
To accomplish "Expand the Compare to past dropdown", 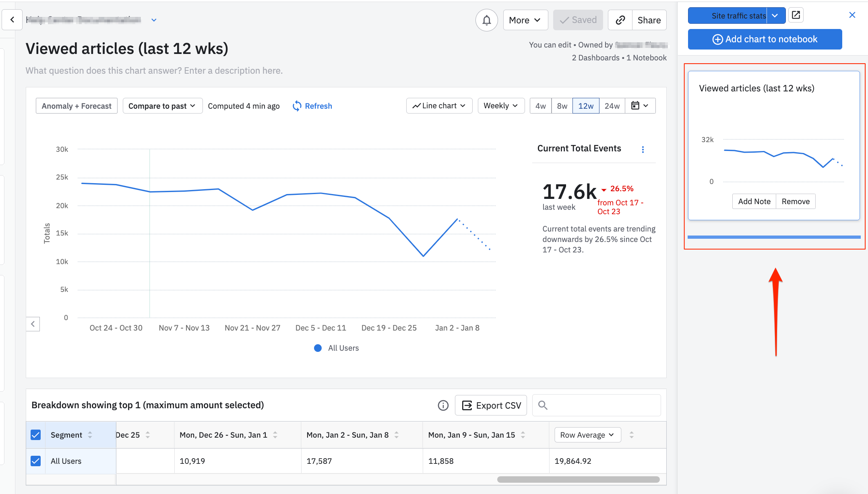I will [161, 105].
